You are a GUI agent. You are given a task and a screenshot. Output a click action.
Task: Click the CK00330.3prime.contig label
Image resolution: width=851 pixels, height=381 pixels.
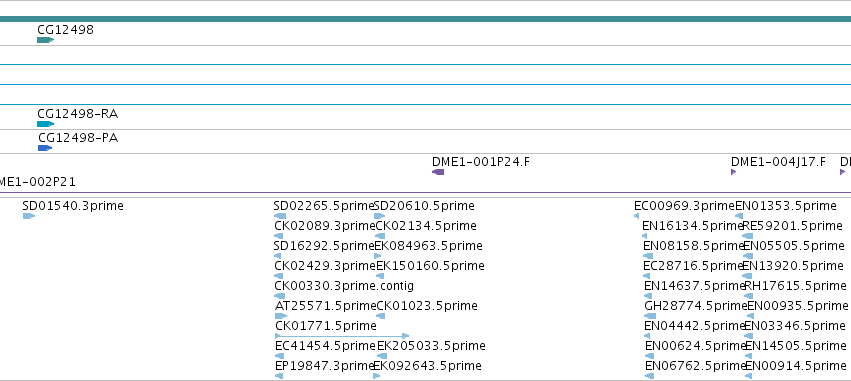(344, 285)
